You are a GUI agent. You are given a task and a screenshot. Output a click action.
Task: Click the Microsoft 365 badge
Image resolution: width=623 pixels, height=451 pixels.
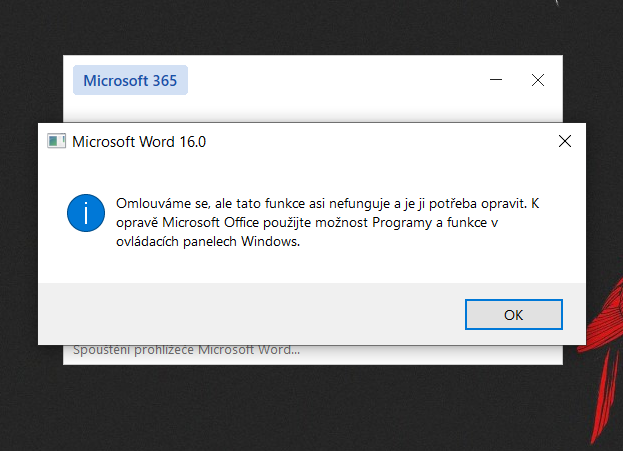pyautogui.click(x=130, y=81)
